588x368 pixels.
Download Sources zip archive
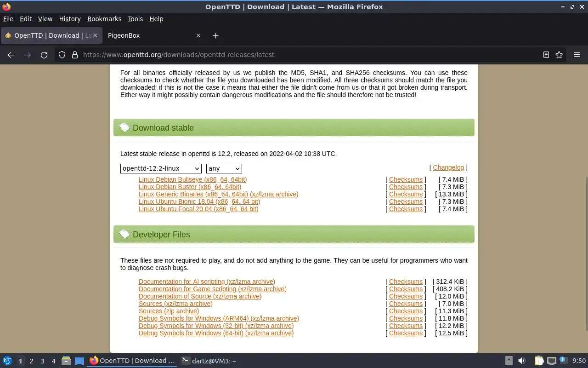[169, 311]
